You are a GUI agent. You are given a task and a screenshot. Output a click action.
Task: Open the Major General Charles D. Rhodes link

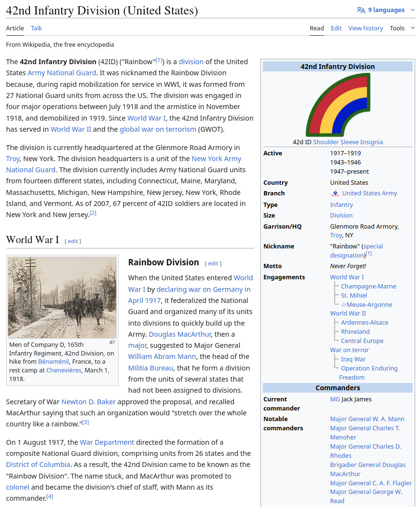(x=366, y=451)
